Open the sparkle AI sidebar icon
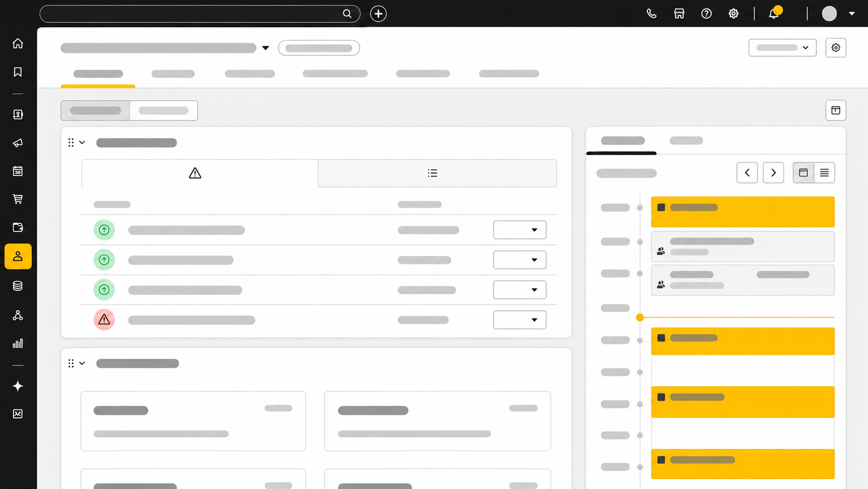Screen dimensions: 868x489 point(18,386)
